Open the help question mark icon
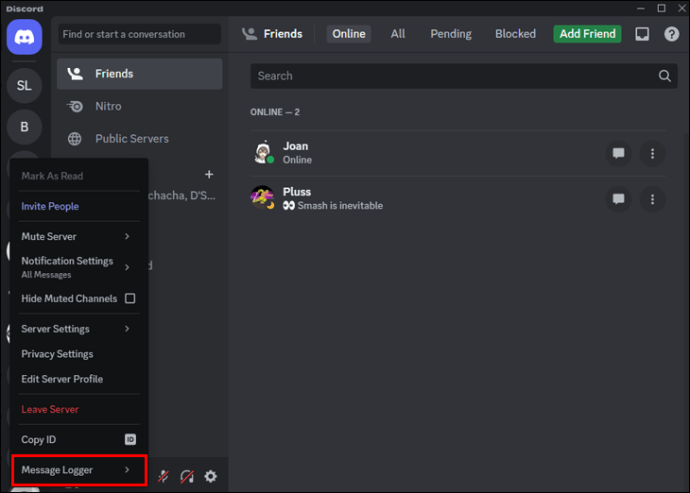 click(x=672, y=34)
